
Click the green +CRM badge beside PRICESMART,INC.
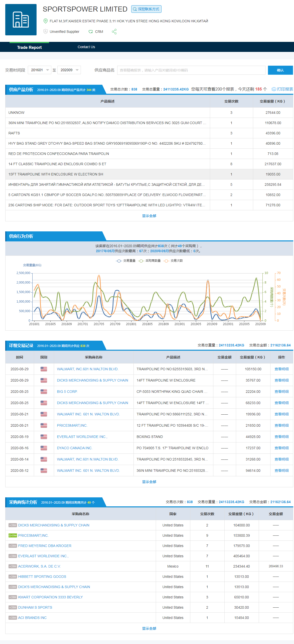coord(13,535)
